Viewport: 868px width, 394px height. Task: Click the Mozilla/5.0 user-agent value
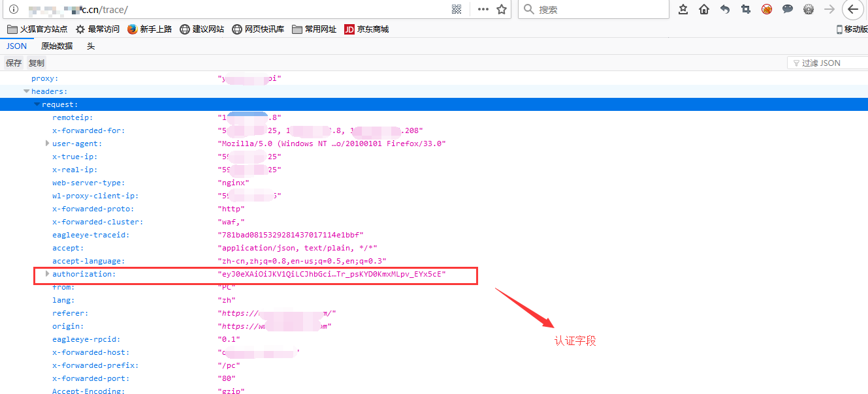pyautogui.click(x=332, y=144)
